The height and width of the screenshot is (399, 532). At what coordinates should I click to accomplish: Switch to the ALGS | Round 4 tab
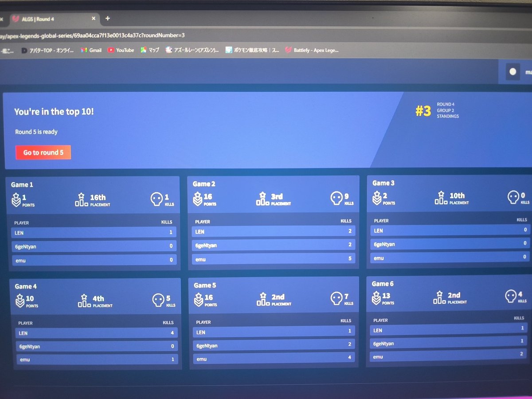tap(49, 19)
